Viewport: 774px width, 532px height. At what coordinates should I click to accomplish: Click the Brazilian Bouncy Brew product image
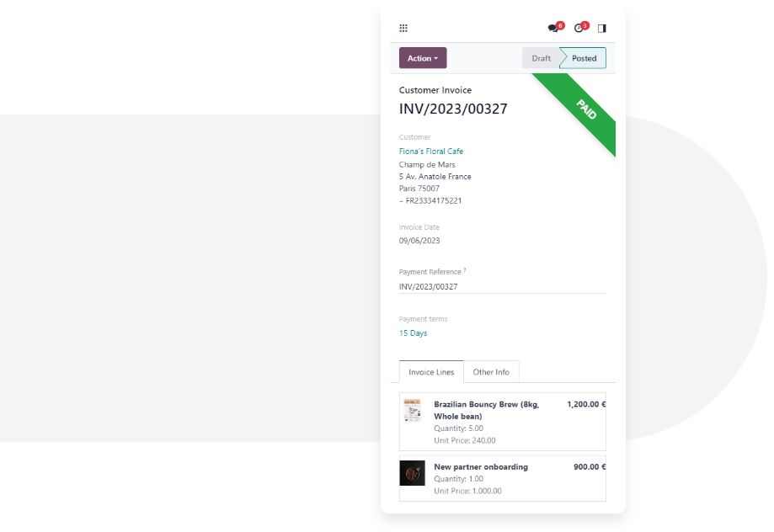(412, 411)
